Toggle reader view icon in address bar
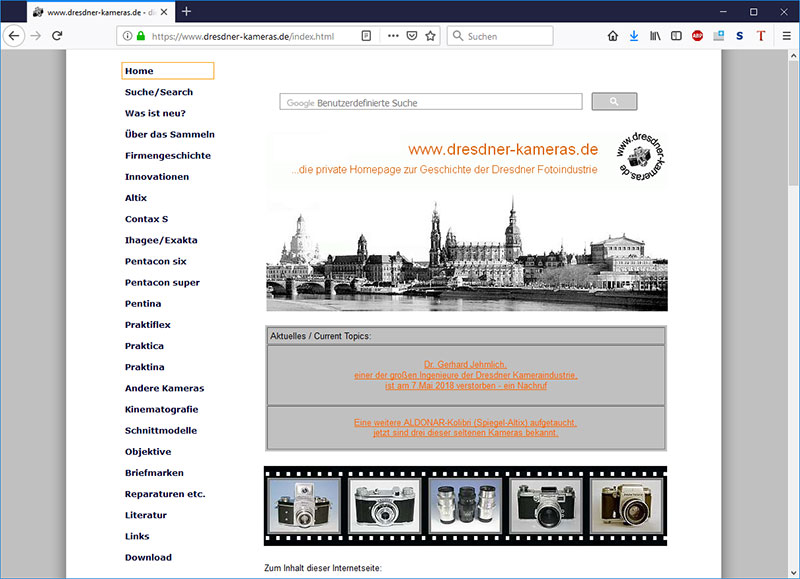 [366, 36]
